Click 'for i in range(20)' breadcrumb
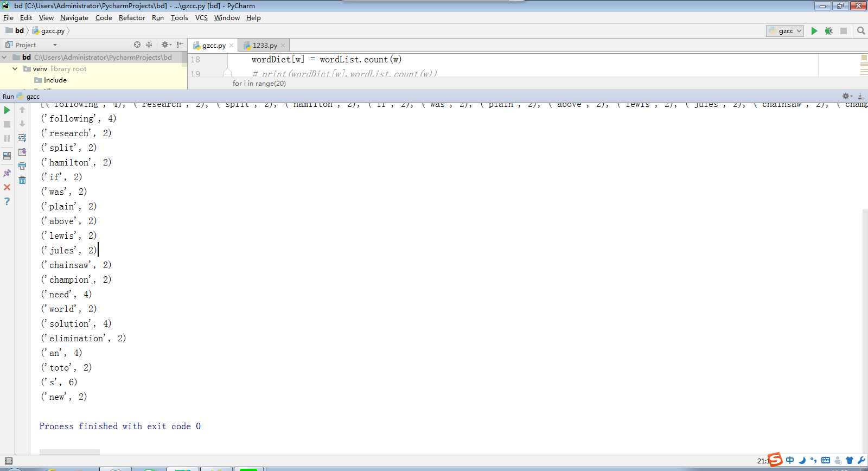 pyautogui.click(x=259, y=84)
